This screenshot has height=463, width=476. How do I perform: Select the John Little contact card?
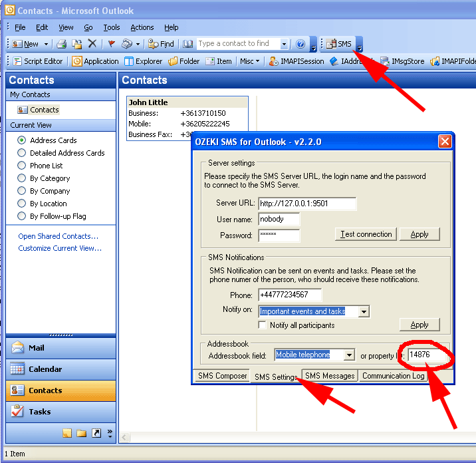click(187, 118)
